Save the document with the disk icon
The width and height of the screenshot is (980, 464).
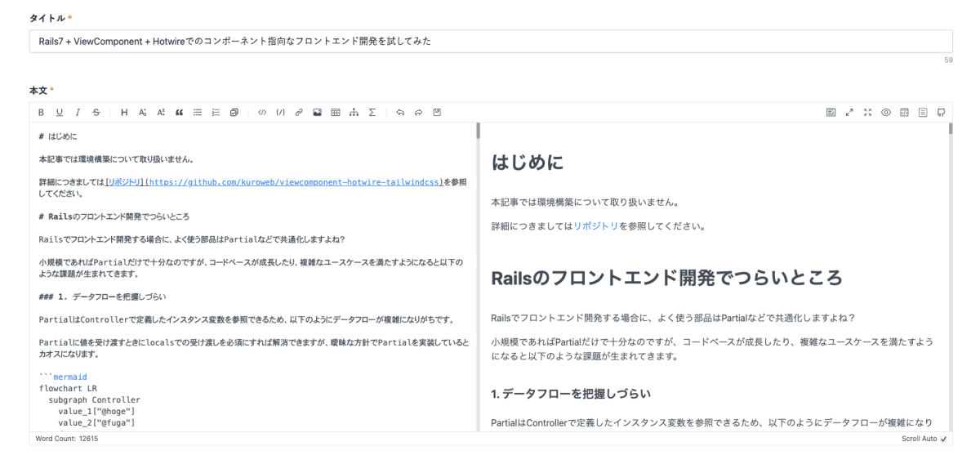[x=437, y=112]
